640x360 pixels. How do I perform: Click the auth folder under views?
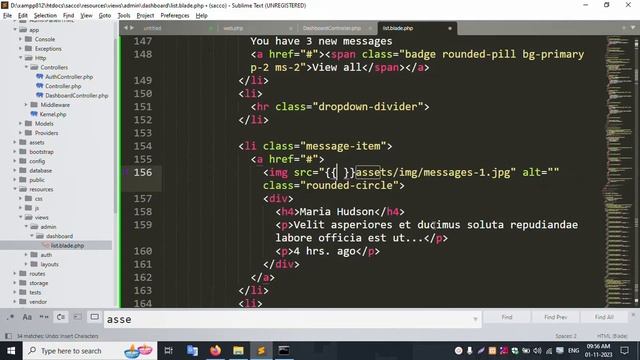[x=46, y=255]
